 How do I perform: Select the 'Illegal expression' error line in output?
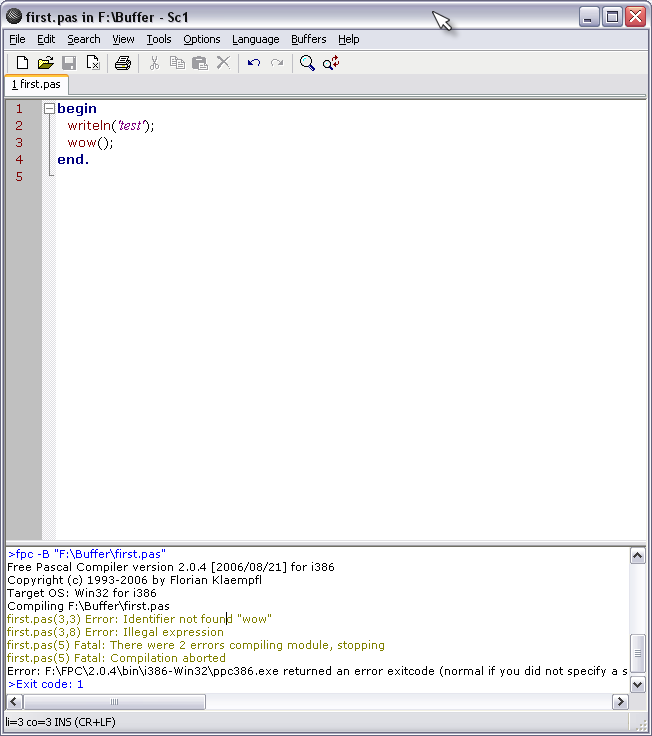point(115,632)
